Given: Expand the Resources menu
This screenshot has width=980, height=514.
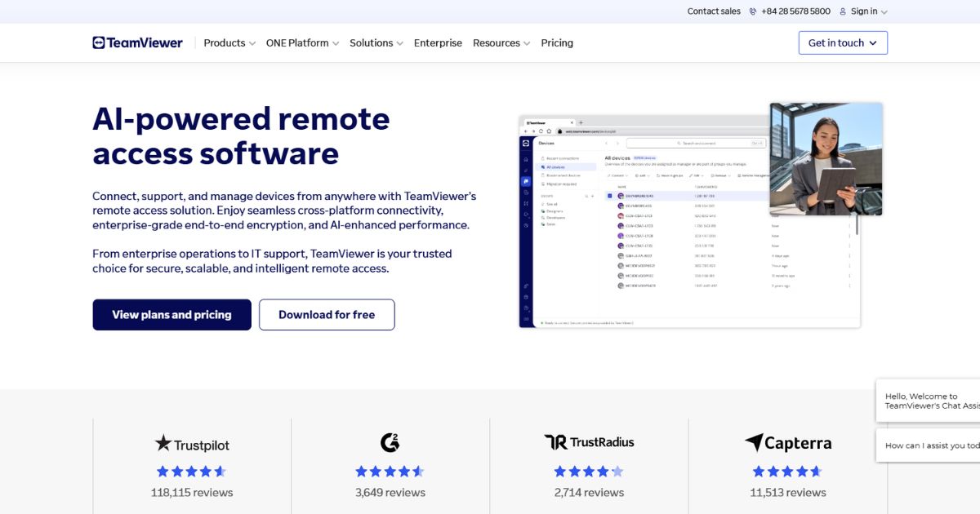Looking at the screenshot, I should tap(501, 43).
